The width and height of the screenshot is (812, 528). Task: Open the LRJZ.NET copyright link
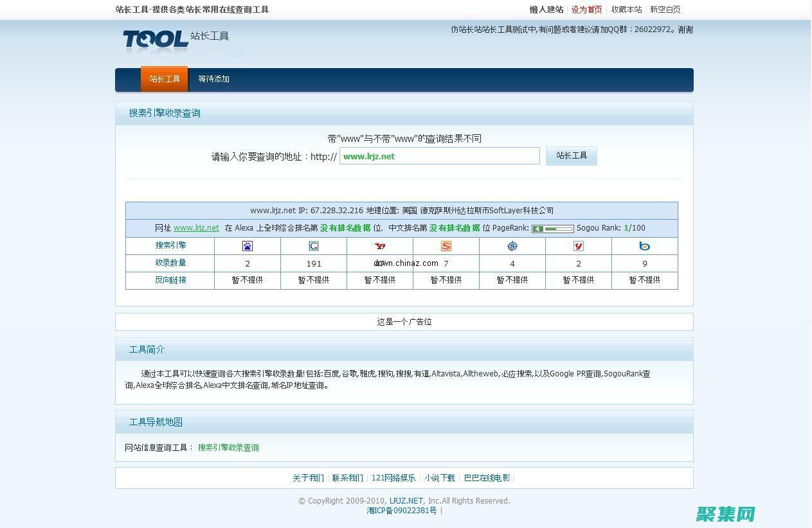pyautogui.click(x=406, y=500)
